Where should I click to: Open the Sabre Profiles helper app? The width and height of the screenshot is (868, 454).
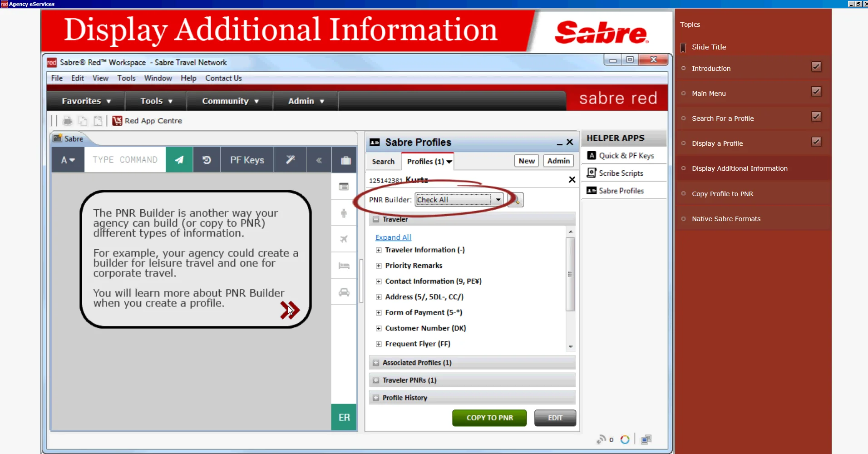[x=621, y=190]
